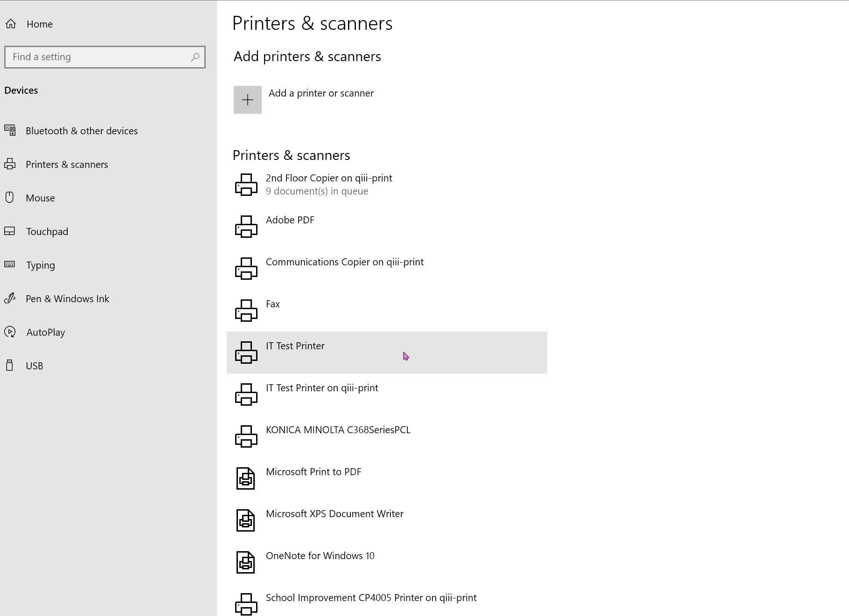Click the magnifier icon in the search box
The image size is (849, 616).
click(195, 57)
